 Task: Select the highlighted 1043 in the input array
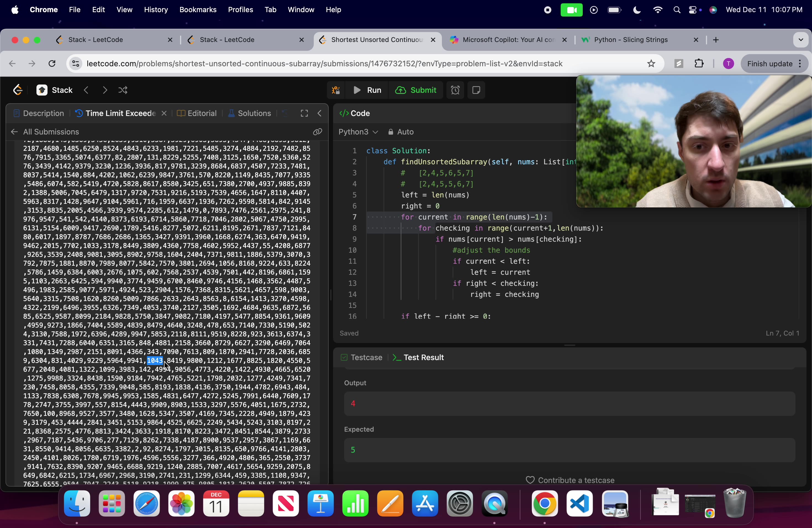pyautogui.click(x=155, y=361)
